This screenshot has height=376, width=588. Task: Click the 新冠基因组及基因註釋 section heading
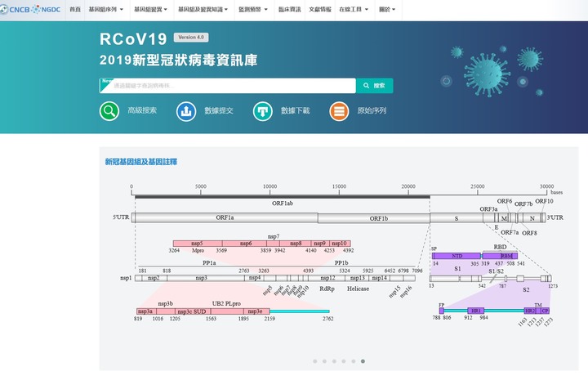click(x=141, y=162)
